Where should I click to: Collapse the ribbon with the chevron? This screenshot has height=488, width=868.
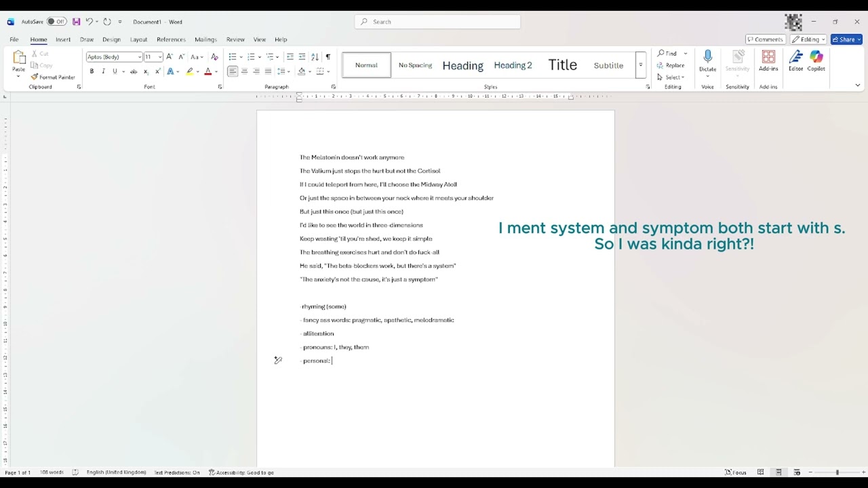tap(857, 85)
